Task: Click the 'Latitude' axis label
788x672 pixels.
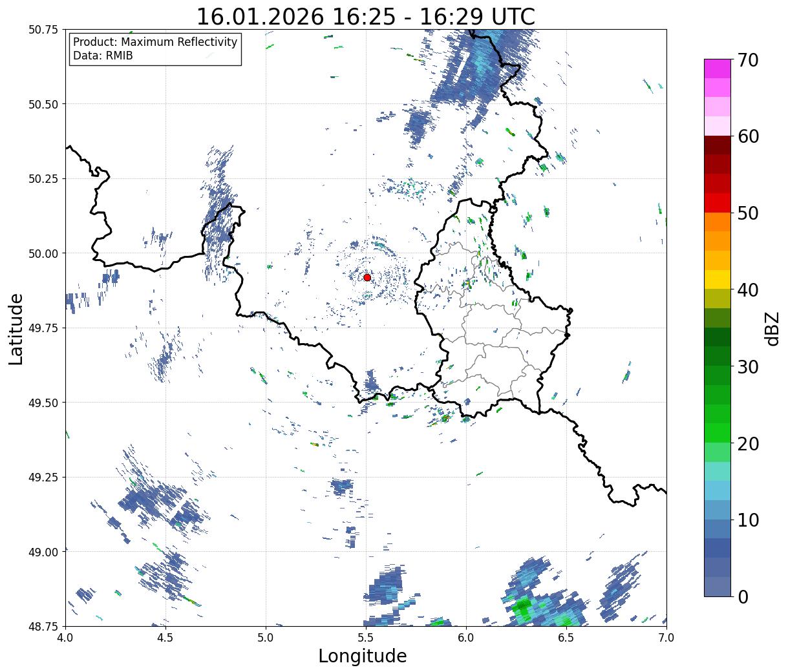Action: click(16, 328)
